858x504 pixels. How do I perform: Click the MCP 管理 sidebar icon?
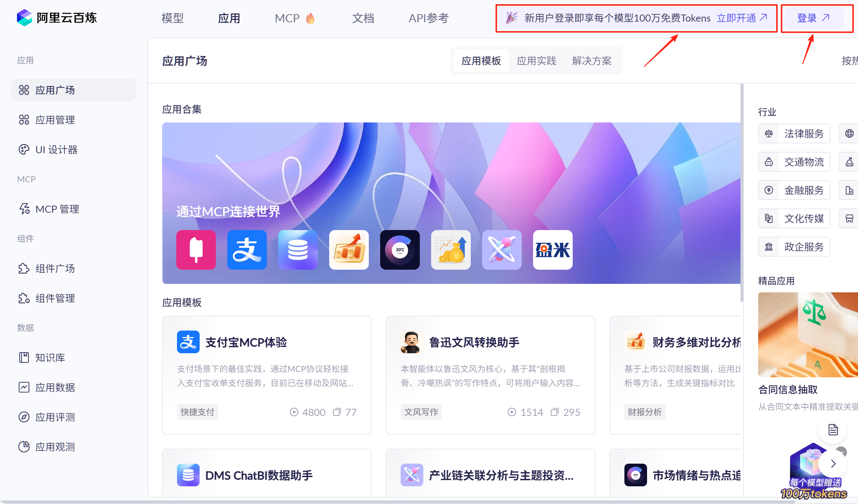click(x=24, y=209)
